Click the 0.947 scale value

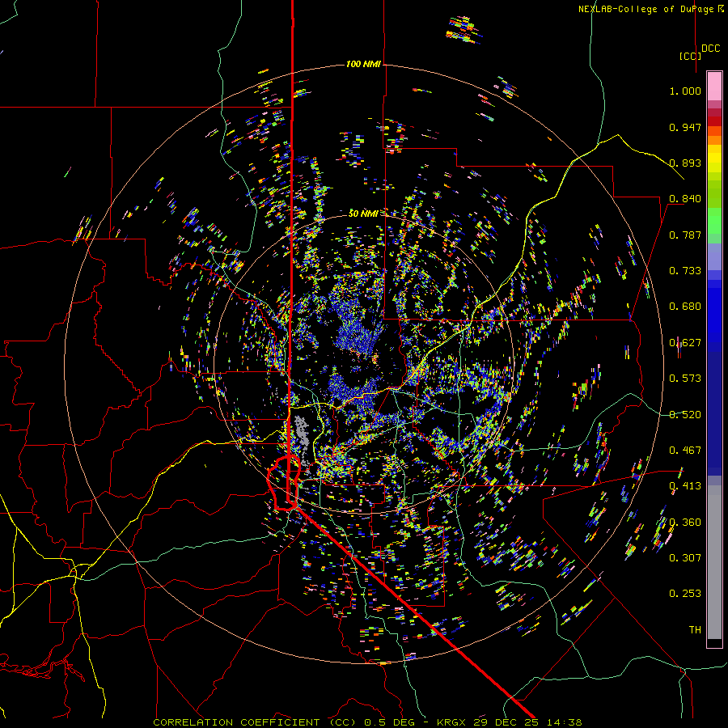point(685,127)
